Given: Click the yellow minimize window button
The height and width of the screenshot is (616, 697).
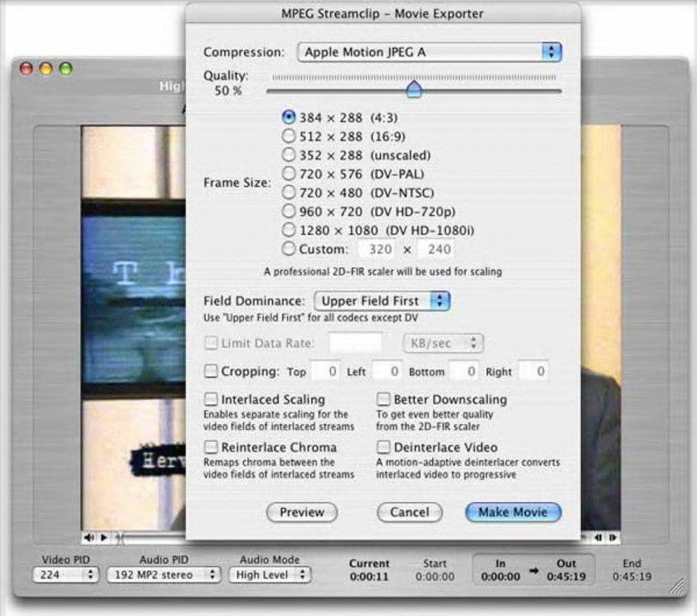Looking at the screenshot, I should (46, 68).
